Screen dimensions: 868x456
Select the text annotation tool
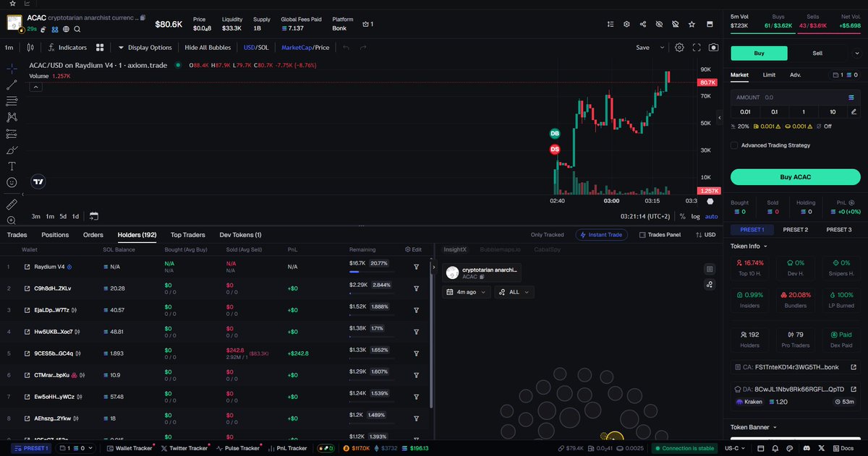coord(12,165)
